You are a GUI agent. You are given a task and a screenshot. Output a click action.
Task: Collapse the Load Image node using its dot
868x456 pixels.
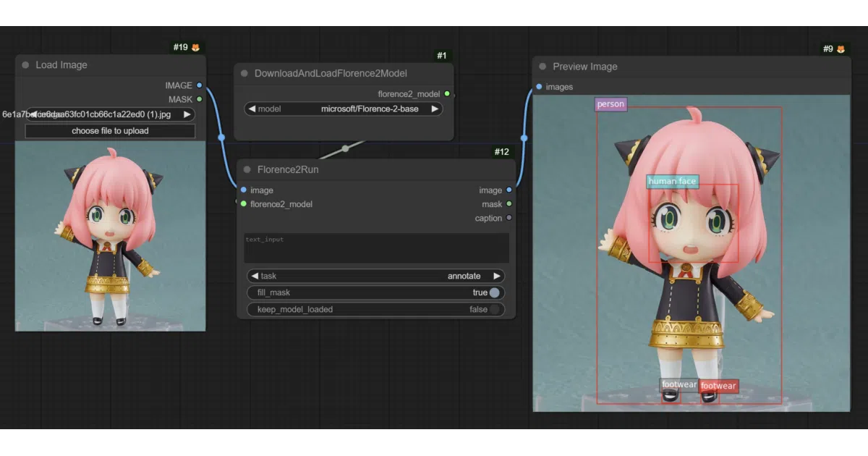tap(26, 65)
